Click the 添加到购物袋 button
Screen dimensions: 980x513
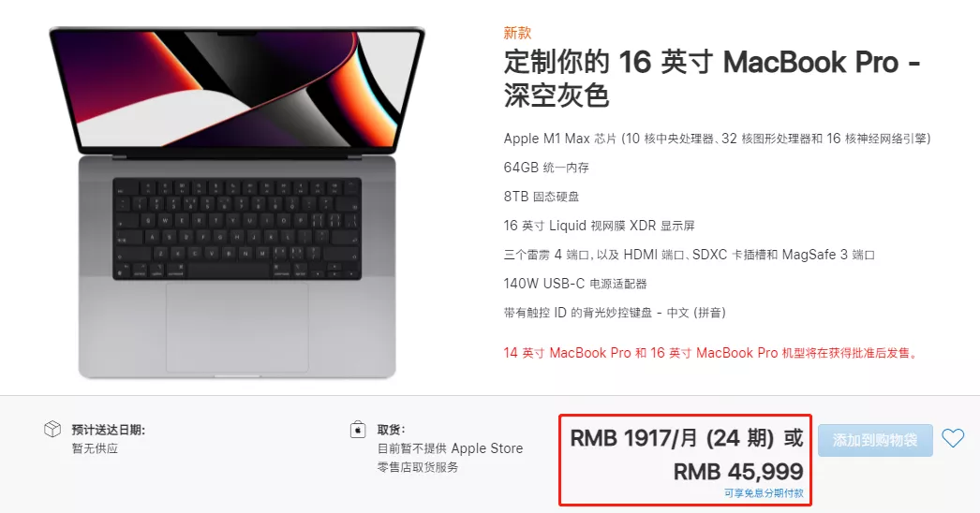point(875,440)
